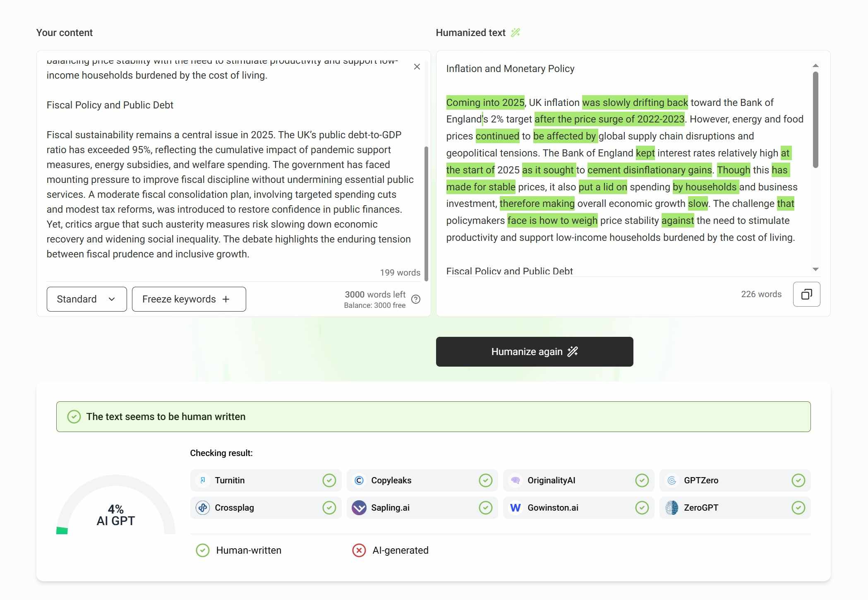Copy the humanized text with the copy icon
This screenshot has height=600, width=868.
tap(806, 294)
